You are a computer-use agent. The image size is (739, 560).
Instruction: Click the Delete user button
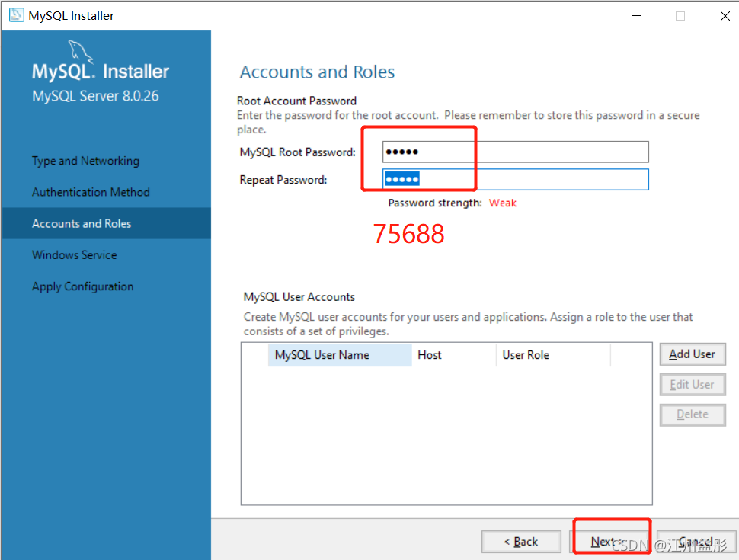693,414
